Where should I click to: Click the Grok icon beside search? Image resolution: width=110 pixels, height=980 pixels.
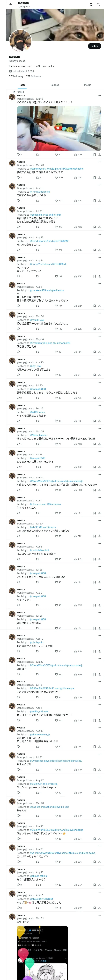click(x=91, y=5)
